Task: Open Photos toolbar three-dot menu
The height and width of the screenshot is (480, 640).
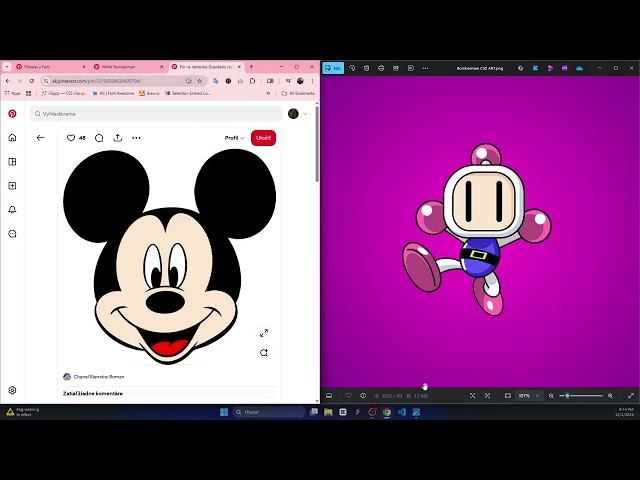Action: tap(425, 68)
